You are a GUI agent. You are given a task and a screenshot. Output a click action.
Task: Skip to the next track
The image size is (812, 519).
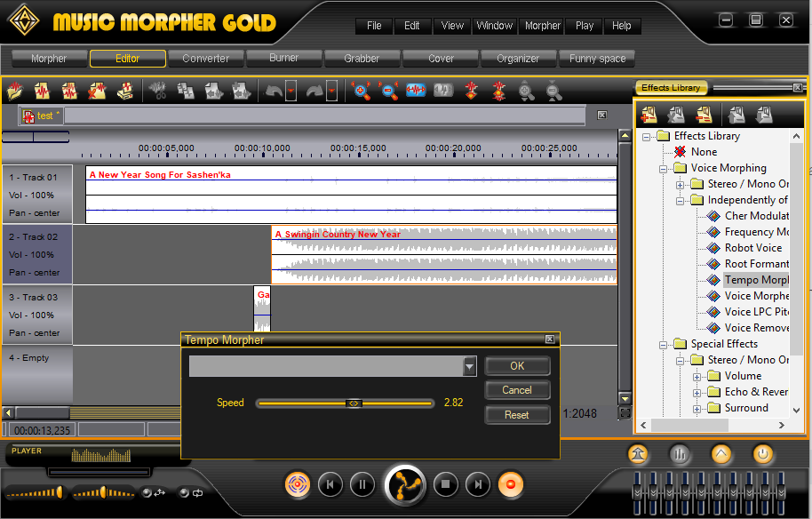point(477,485)
